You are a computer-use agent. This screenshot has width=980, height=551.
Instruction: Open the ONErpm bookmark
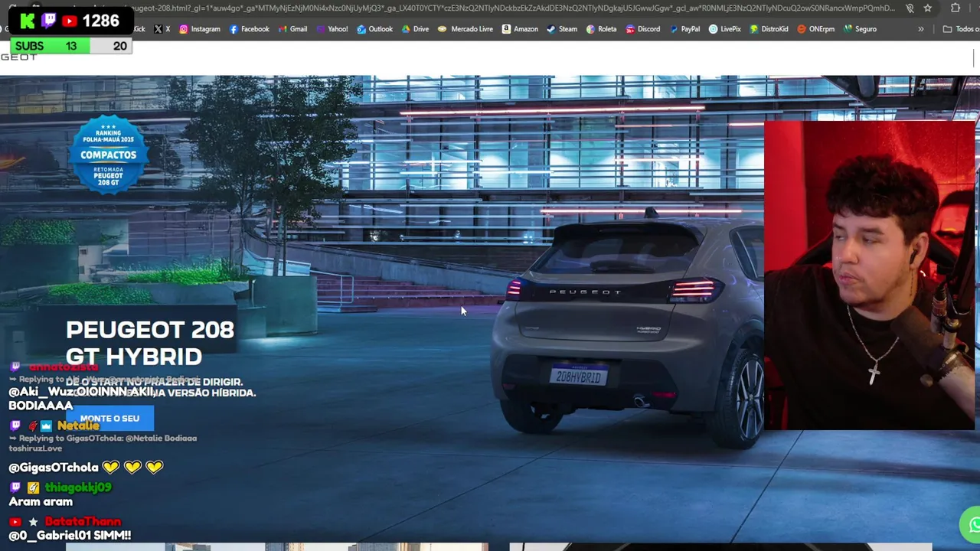[815, 29]
